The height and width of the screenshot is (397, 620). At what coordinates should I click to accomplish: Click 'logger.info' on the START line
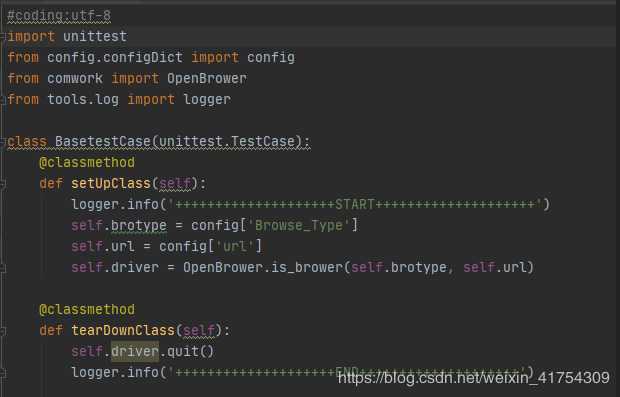115,204
